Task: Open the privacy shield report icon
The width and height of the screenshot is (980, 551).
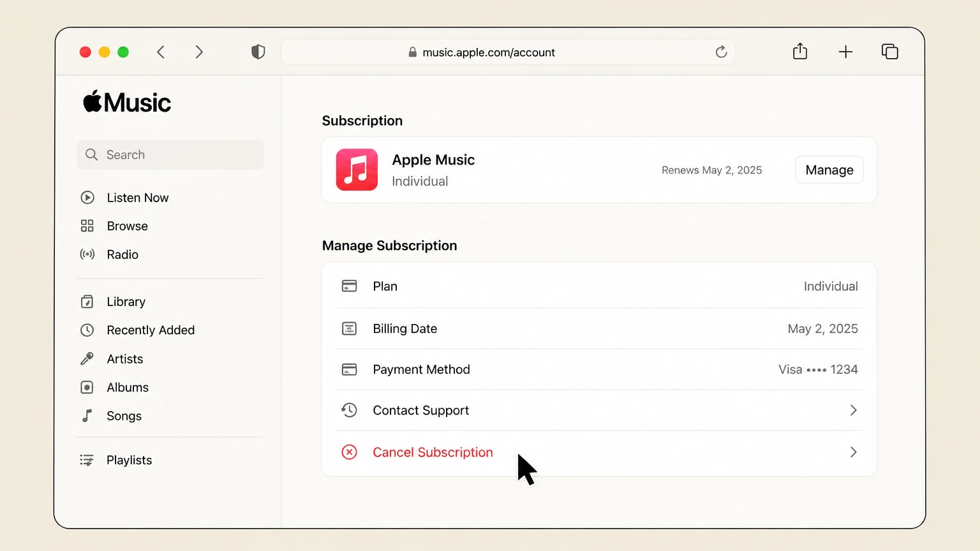Action: (258, 52)
